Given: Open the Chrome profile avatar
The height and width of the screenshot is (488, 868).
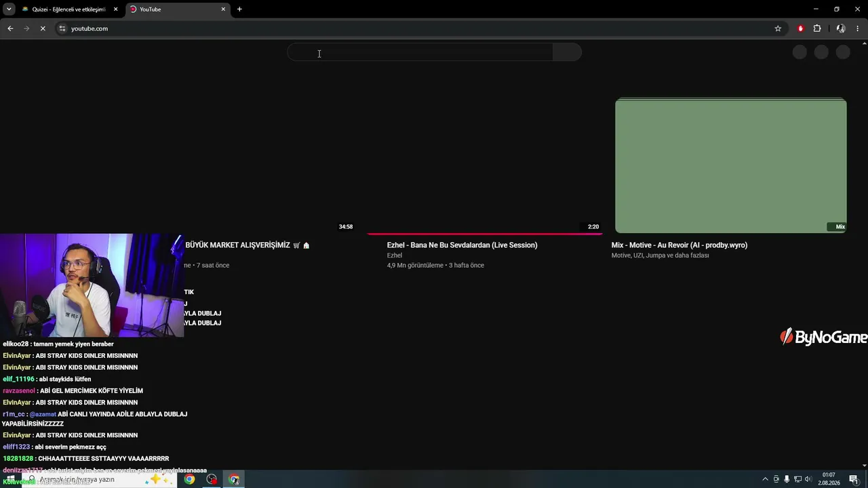Looking at the screenshot, I should tap(841, 28).
